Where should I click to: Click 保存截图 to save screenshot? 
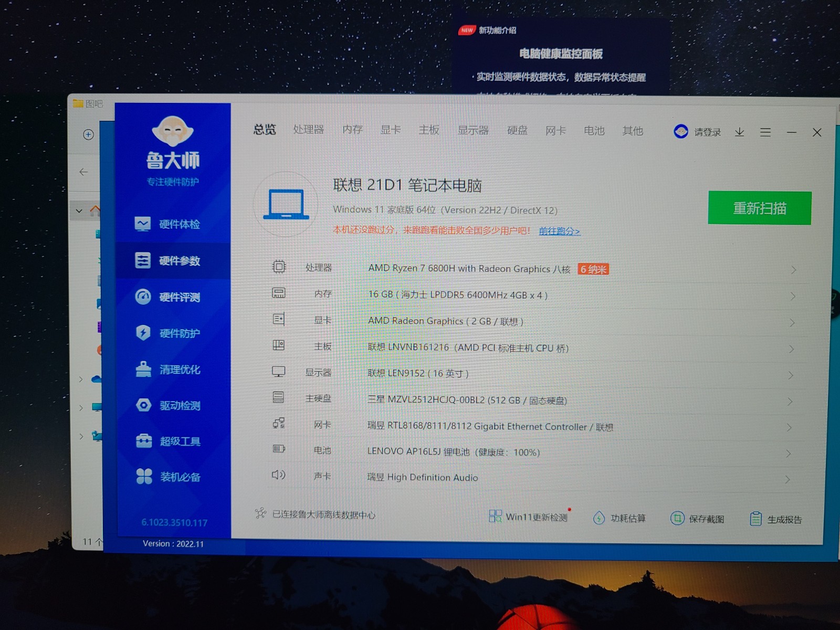[697, 519]
